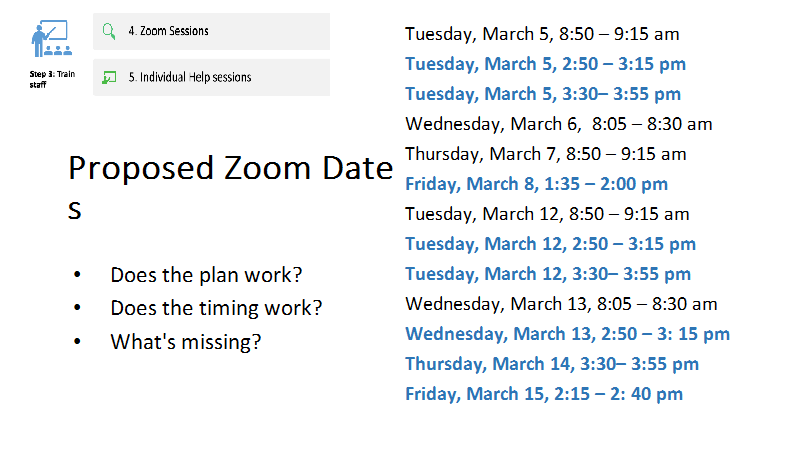800x450 pixels.
Task: Open the Friday, March 15, 2:15 pm link
Action: (x=544, y=394)
